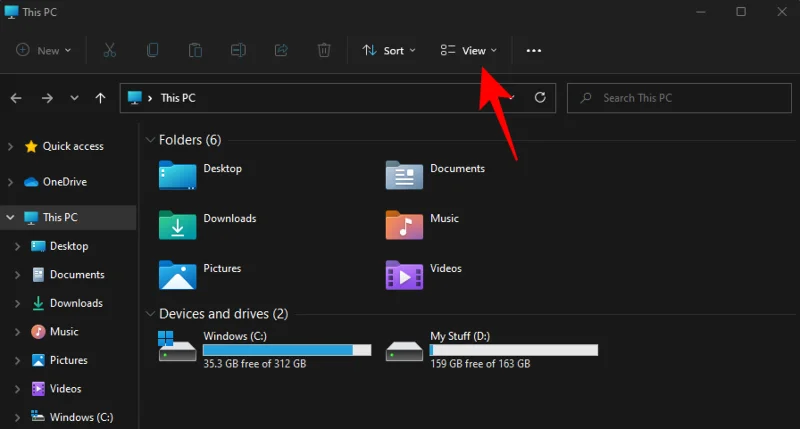Image resolution: width=800 pixels, height=429 pixels.
Task: Expand the sidebar Pictures chevron
Action: 17,361
